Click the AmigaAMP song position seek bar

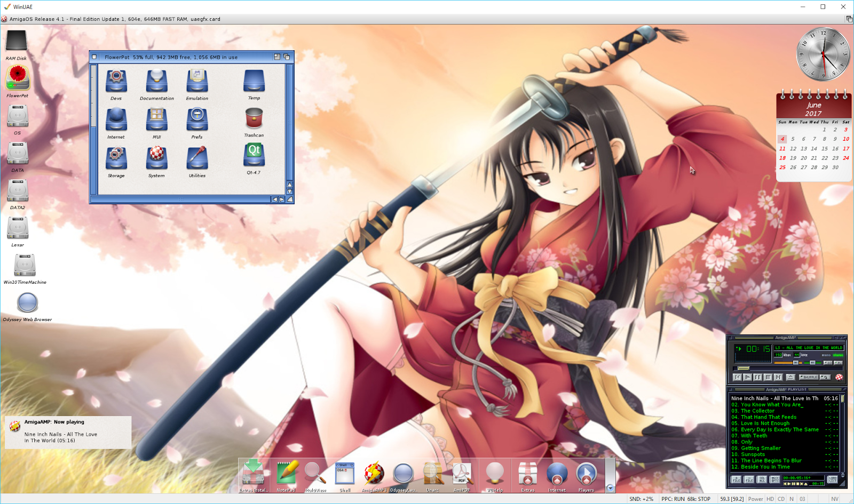(x=787, y=368)
